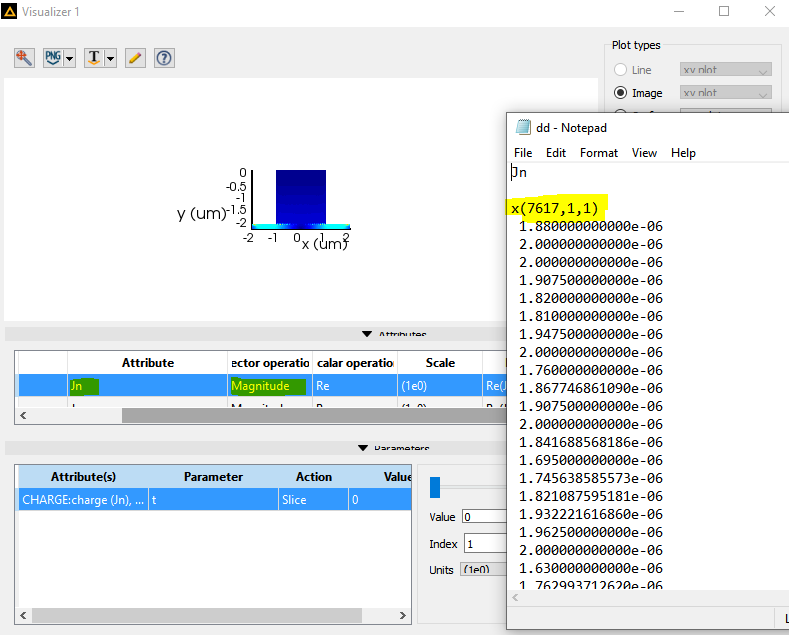Click the Vector operation column header

point(270,363)
